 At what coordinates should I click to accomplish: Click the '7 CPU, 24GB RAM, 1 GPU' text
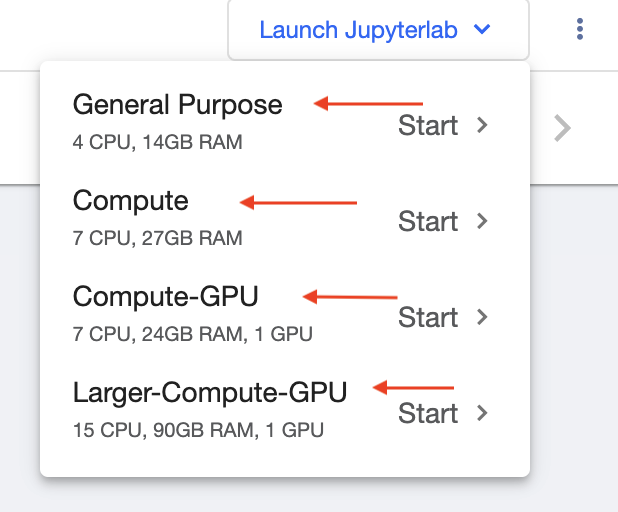pyautogui.click(x=193, y=334)
